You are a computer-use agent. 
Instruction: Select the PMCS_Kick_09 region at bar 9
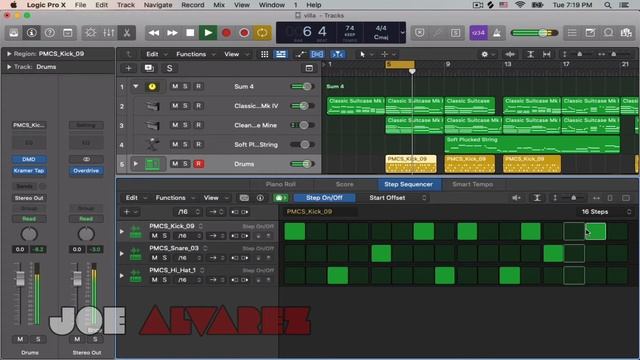[469, 164]
